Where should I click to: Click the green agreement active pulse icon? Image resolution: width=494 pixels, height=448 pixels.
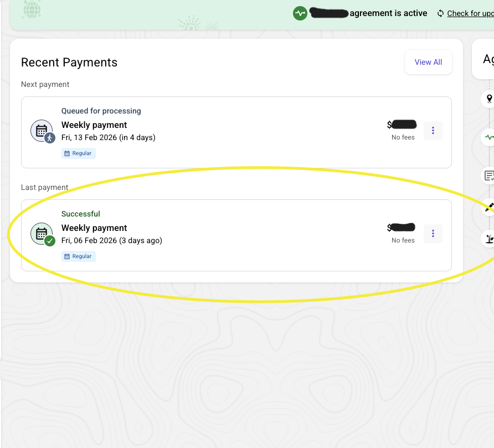[x=300, y=13]
